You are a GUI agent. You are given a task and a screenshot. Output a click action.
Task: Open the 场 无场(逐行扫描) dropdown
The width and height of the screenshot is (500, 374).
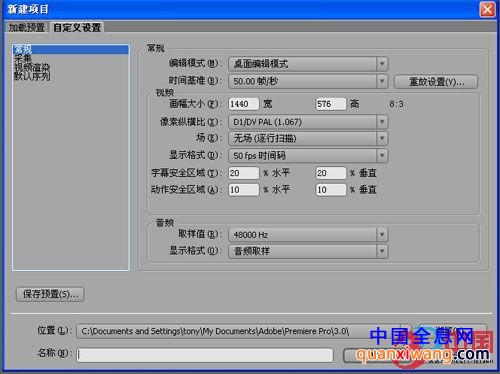tap(308, 138)
